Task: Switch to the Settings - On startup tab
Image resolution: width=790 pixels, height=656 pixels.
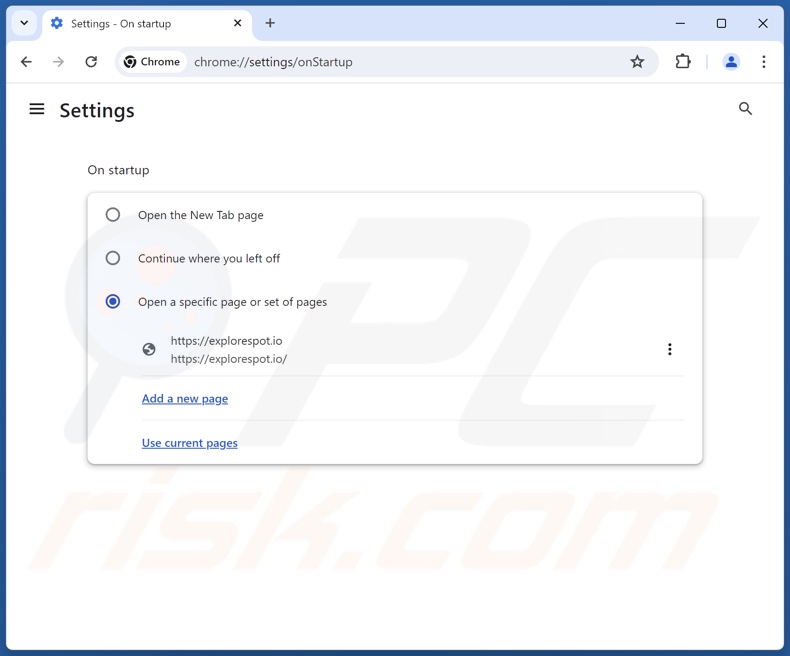Action: [x=147, y=24]
